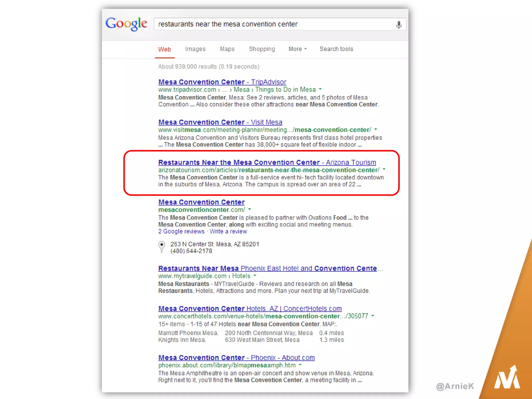Click the Write a review link
532x399 pixels.
[228, 231]
